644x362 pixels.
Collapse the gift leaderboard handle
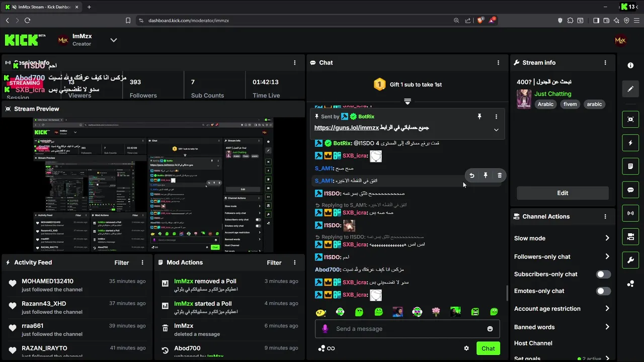pyautogui.click(x=408, y=102)
